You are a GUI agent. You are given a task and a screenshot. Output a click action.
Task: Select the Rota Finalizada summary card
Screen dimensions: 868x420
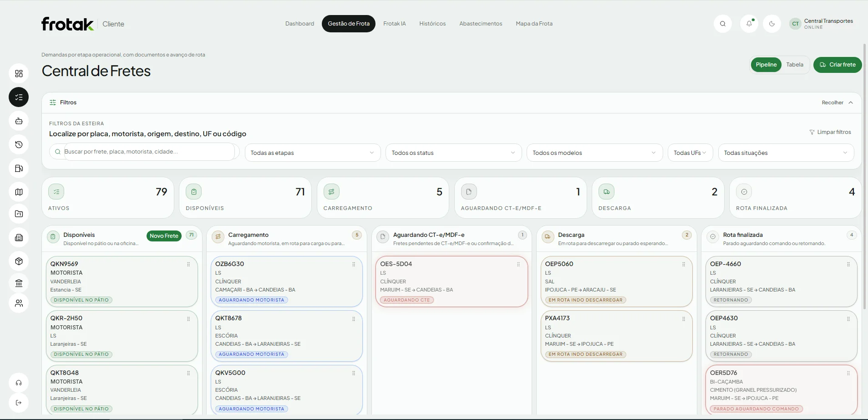[795, 198]
